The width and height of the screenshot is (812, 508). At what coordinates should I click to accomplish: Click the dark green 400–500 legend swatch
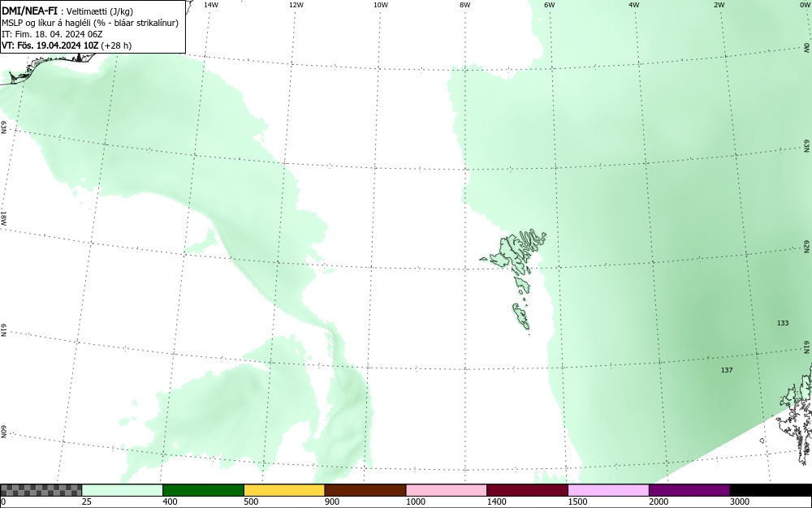click(203, 490)
